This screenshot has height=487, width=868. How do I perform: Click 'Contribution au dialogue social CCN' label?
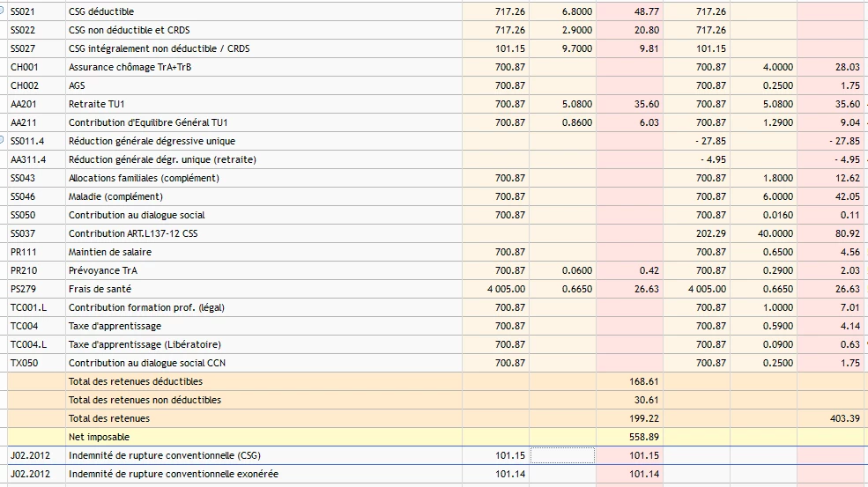(146, 363)
